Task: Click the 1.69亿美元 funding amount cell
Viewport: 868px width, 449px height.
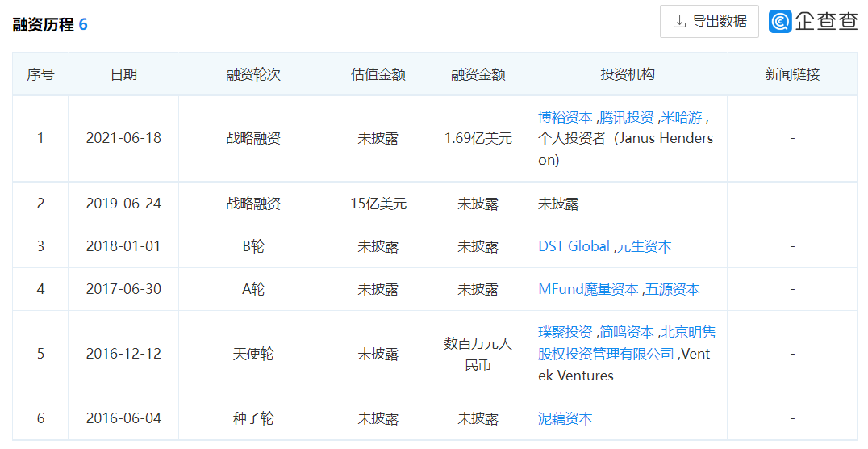Action: 478,138
